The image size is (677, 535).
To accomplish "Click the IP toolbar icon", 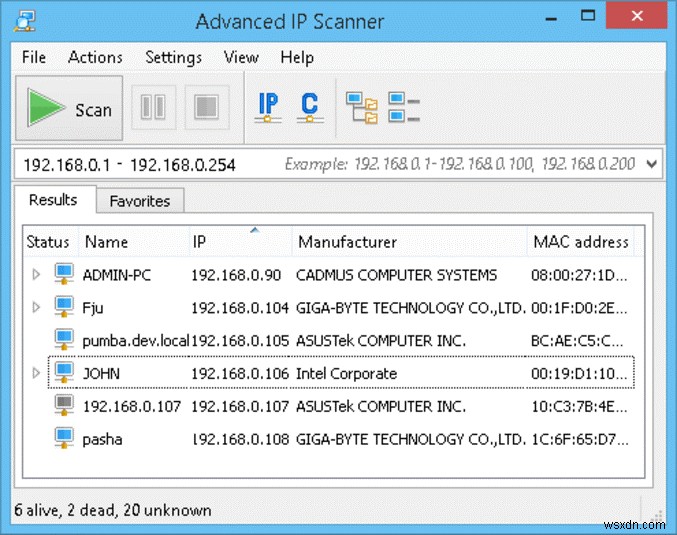I will (268, 107).
